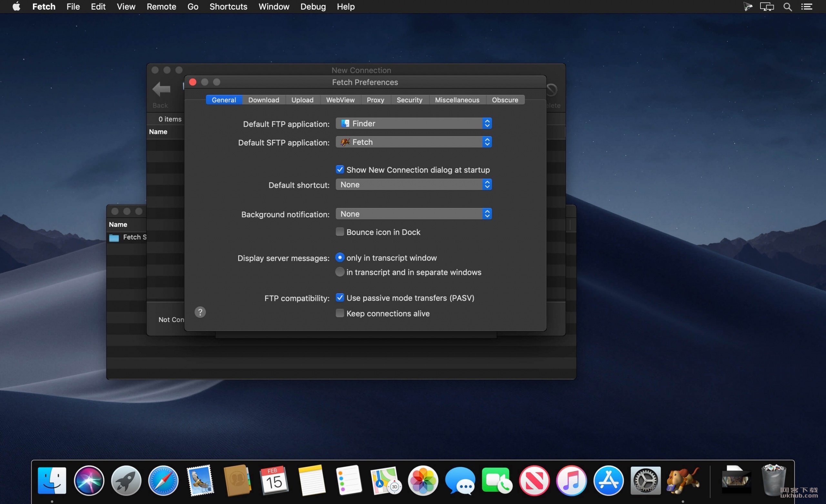Open Default shortcut dropdown
The image size is (826, 504).
point(414,185)
